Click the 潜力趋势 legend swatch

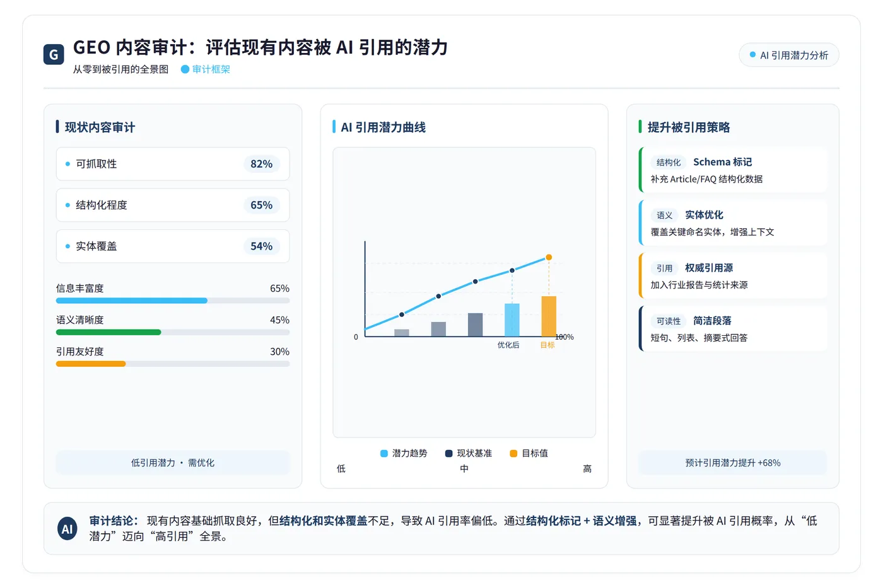click(384, 453)
